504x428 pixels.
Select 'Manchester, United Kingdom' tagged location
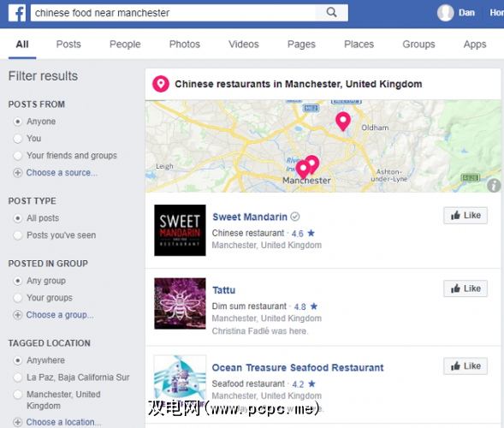point(18,395)
